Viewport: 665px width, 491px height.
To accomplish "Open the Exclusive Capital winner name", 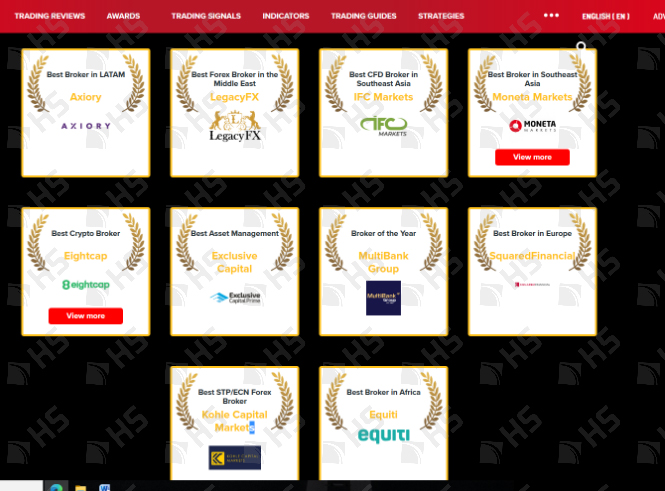I will (235, 262).
